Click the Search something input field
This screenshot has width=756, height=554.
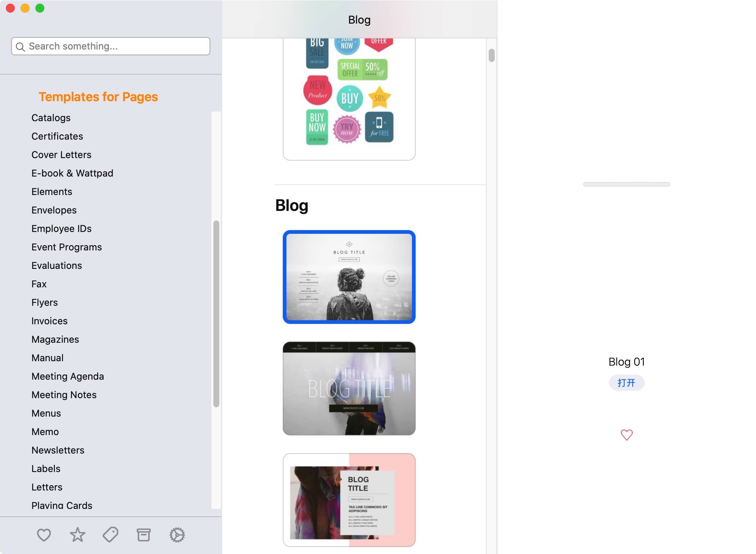[111, 46]
